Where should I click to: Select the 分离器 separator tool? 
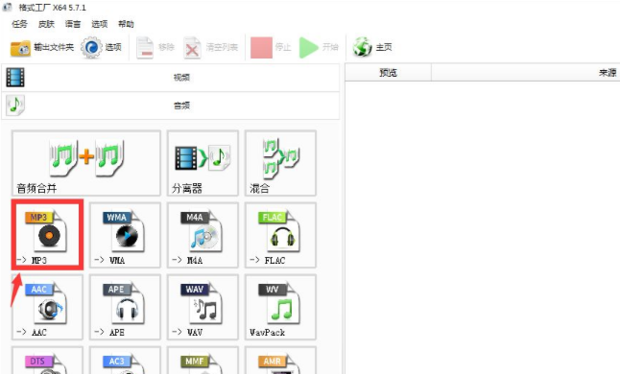coord(203,163)
